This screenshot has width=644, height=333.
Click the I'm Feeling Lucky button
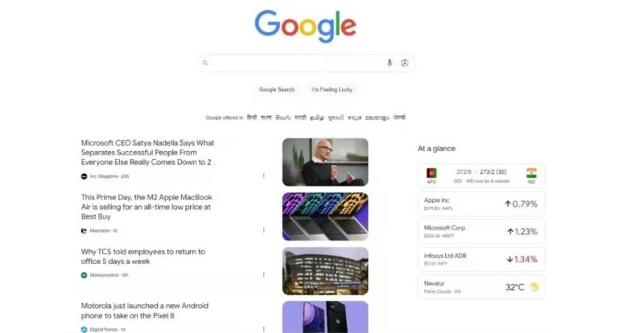tap(332, 89)
